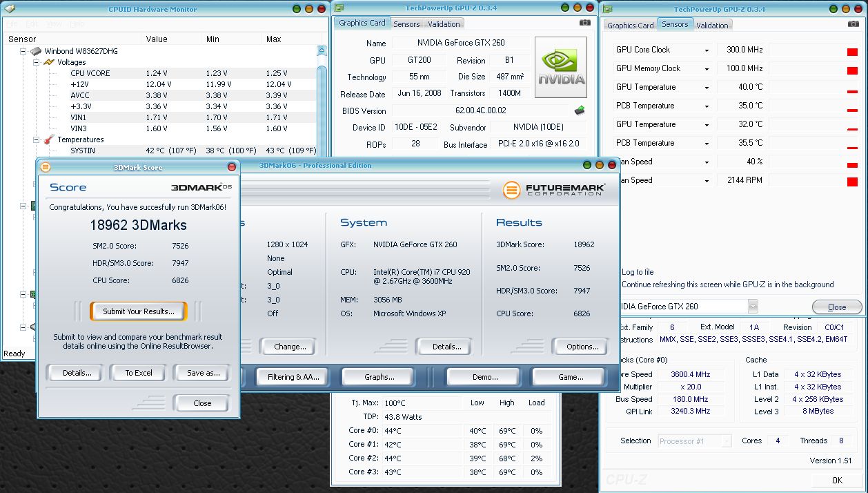Click the red GPU Core Clock sensor graph
This screenshot has width=868, height=493.
point(852,52)
